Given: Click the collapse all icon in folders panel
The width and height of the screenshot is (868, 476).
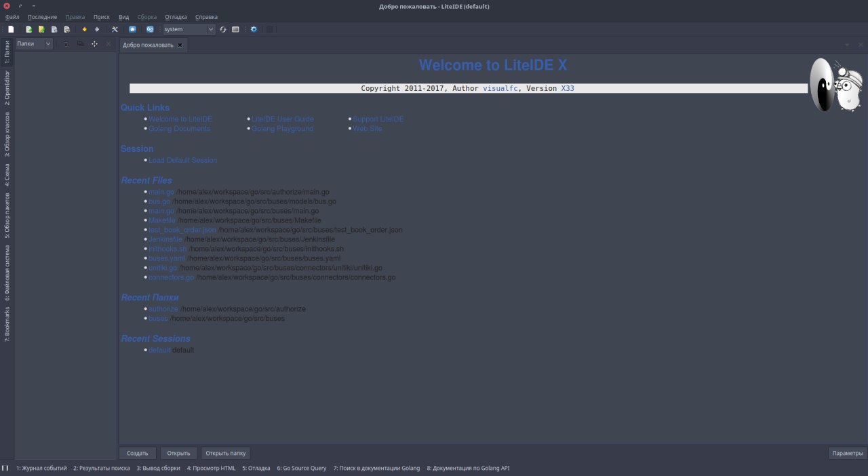Looking at the screenshot, I should [x=81, y=44].
